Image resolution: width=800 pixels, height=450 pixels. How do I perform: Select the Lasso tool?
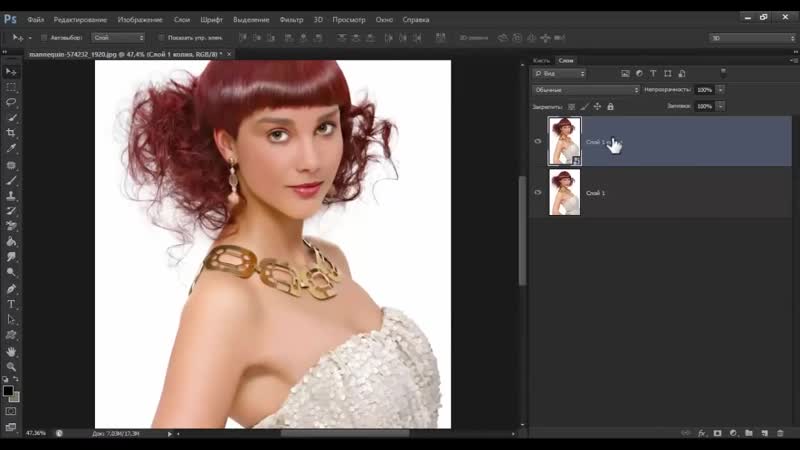(x=11, y=102)
